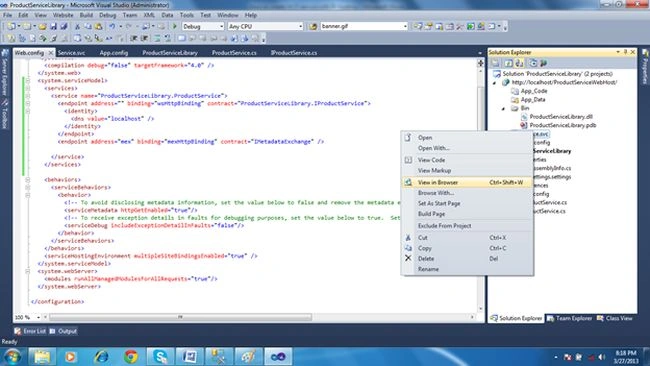This screenshot has width=650, height=366.
Task: Switch to Visual Studio taskbar button
Action: tap(278, 356)
